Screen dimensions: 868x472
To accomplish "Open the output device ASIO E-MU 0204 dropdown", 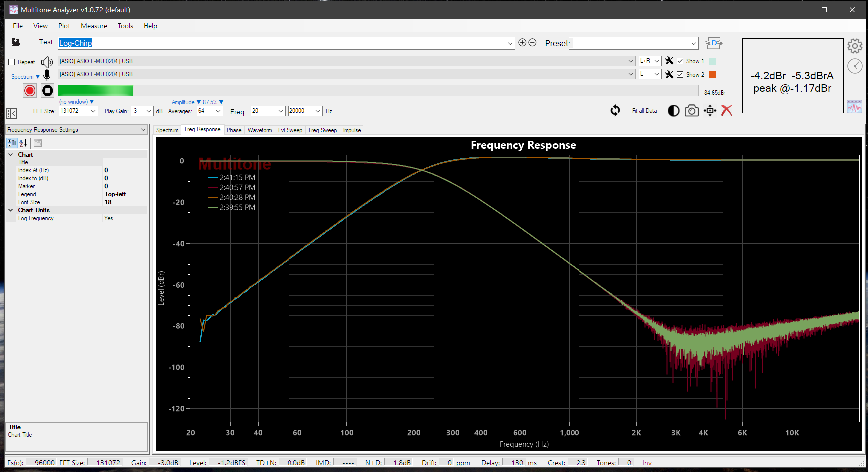I will [x=631, y=61].
